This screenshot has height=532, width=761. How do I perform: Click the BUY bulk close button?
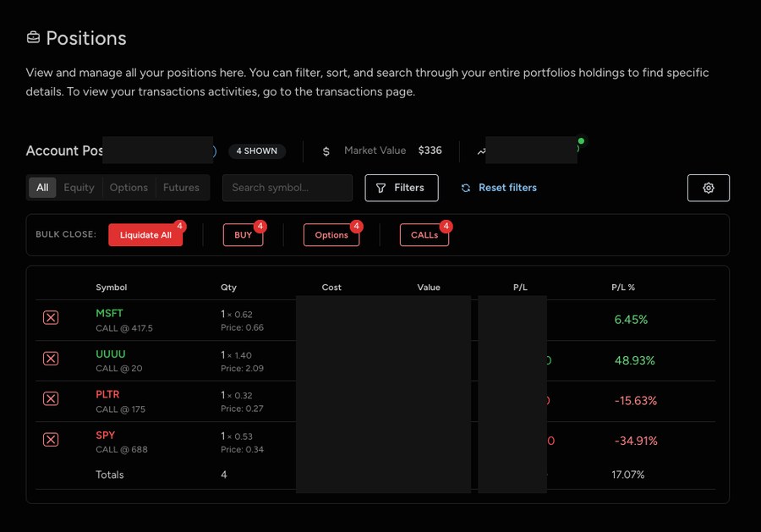(x=244, y=235)
